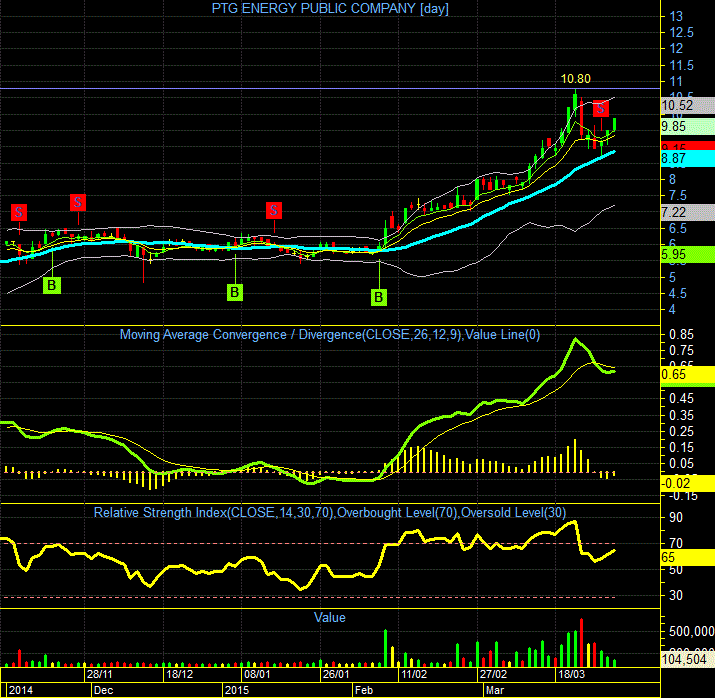Click the 2014 year label
Viewport: 715px width, 698px height.
(21, 690)
